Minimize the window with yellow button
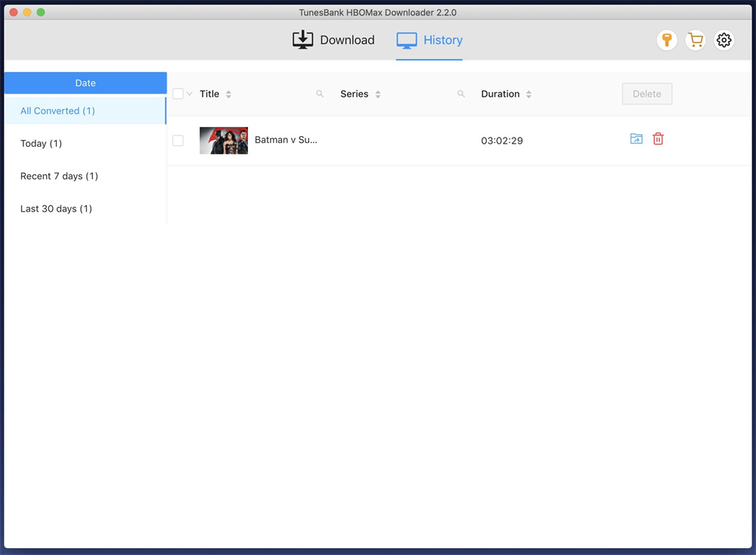The image size is (756, 555). 27,12
